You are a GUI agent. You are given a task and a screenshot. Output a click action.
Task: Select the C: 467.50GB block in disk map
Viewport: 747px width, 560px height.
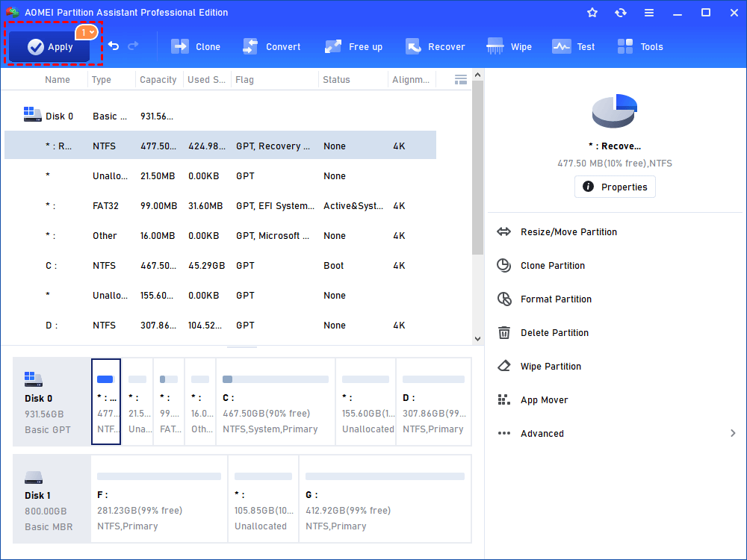[x=276, y=402]
